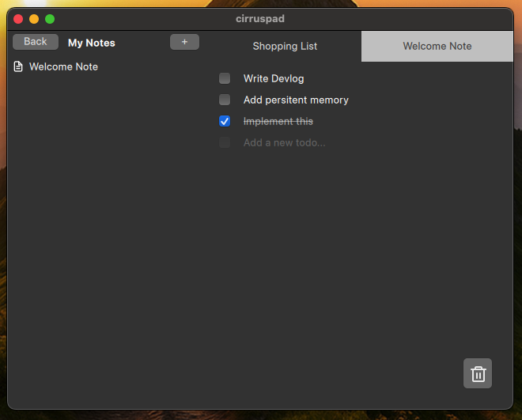Click the greyed checkbox beside Add a new todo
The image size is (522, 420).
[225, 142]
